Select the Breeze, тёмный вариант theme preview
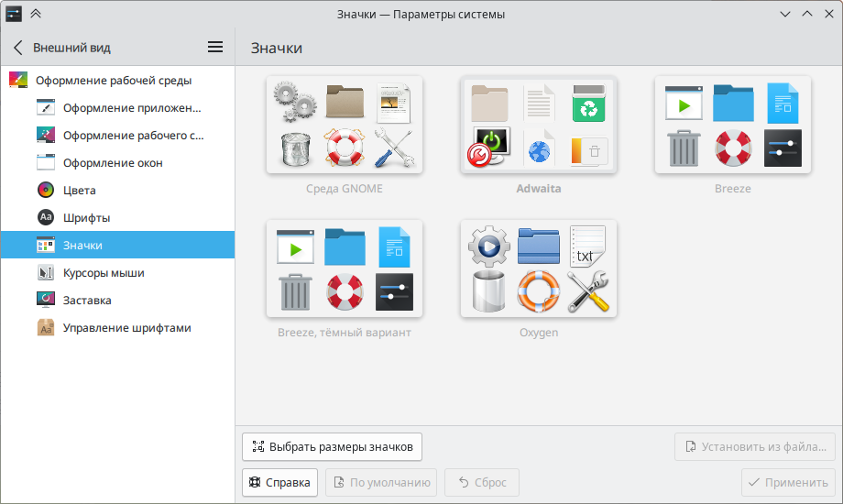The image size is (843, 504). click(345, 268)
